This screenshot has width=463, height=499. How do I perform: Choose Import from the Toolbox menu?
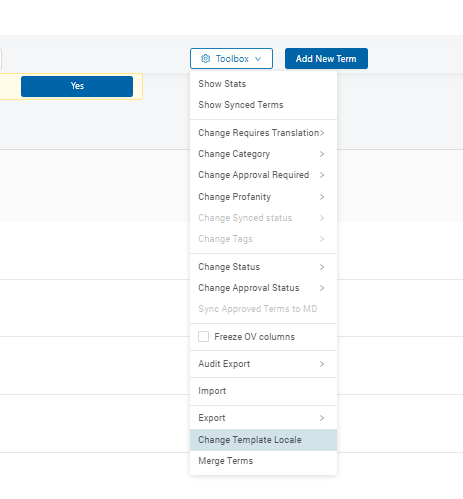[x=263, y=391]
